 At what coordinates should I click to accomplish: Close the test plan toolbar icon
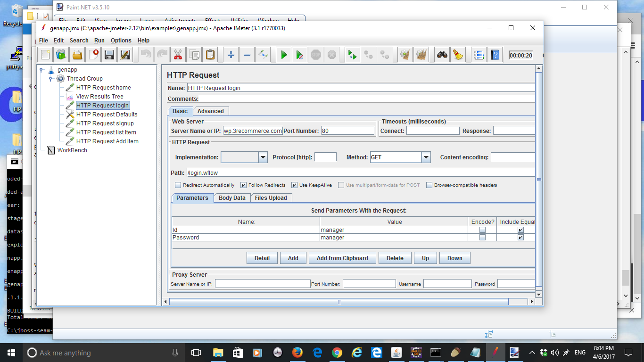tap(93, 55)
